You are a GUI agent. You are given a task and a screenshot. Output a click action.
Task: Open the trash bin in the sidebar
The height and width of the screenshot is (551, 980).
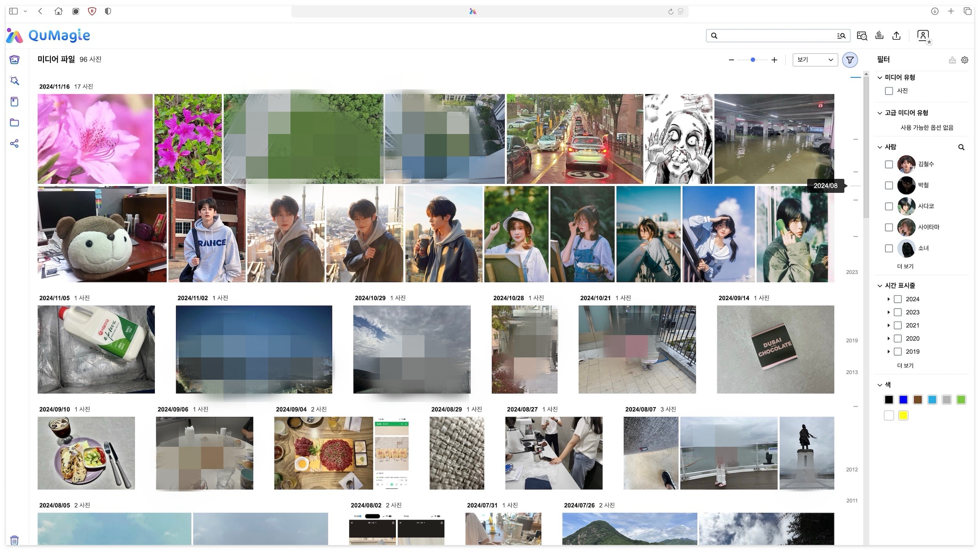click(15, 540)
